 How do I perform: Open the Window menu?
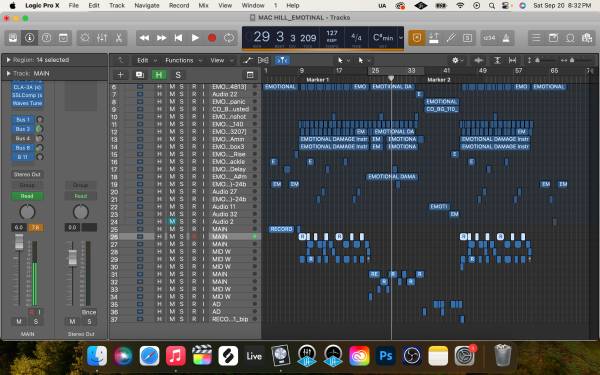[x=253, y=5]
